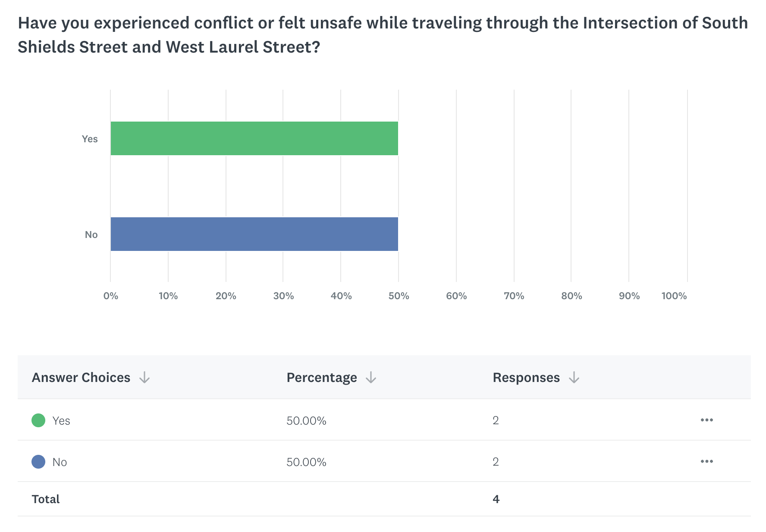Click the green Yes legend dot
The width and height of the screenshot is (766, 532).
click(x=38, y=420)
